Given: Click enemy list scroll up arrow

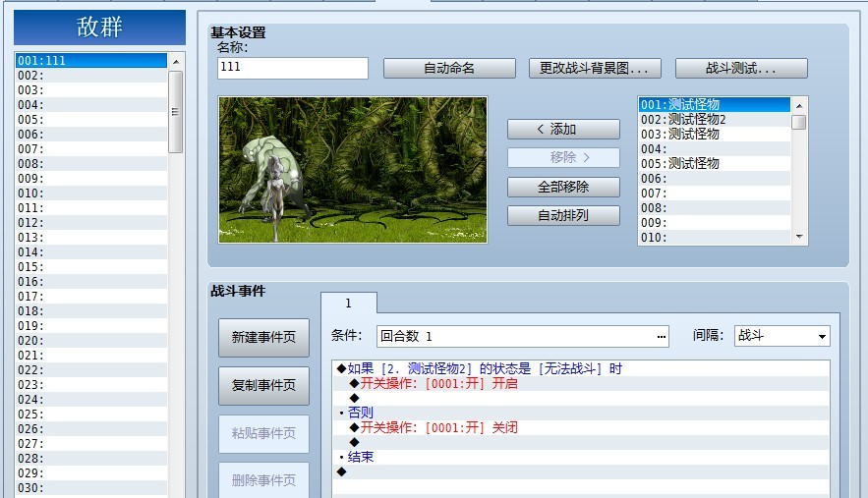Looking at the screenshot, I should [x=799, y=105].
